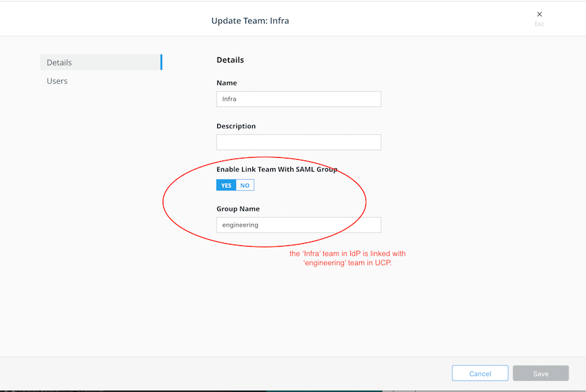Click the Group Name field label

click(x=238, y=209)
